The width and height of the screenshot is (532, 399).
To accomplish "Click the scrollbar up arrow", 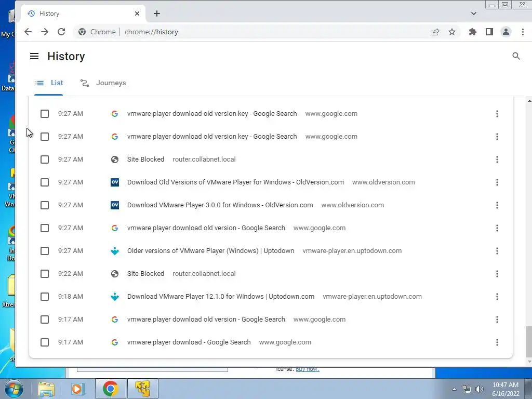I will 529,101.
